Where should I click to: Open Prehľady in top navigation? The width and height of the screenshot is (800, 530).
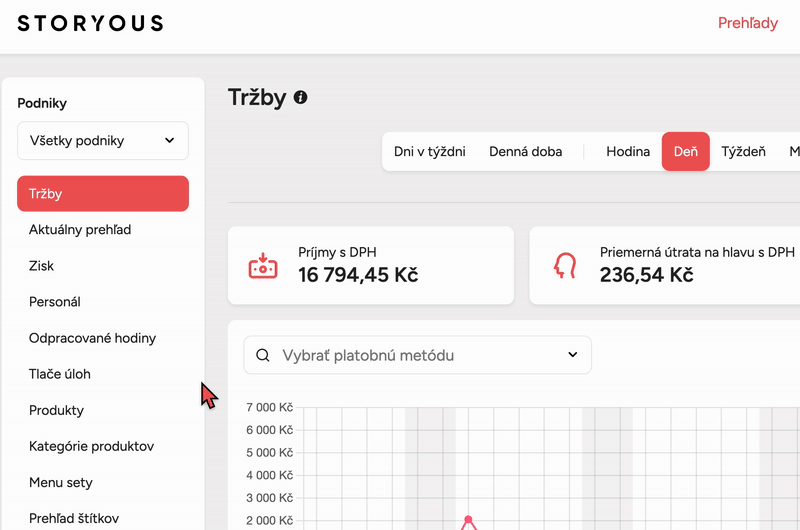pos(747,23)
